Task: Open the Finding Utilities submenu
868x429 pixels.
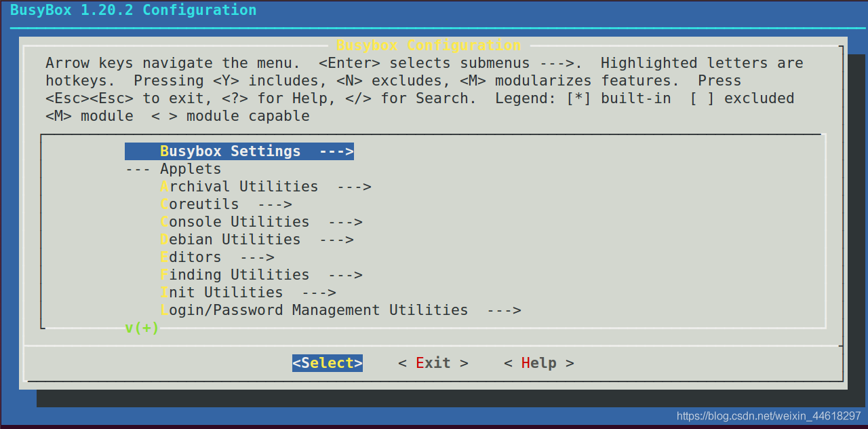Action: 262,274
